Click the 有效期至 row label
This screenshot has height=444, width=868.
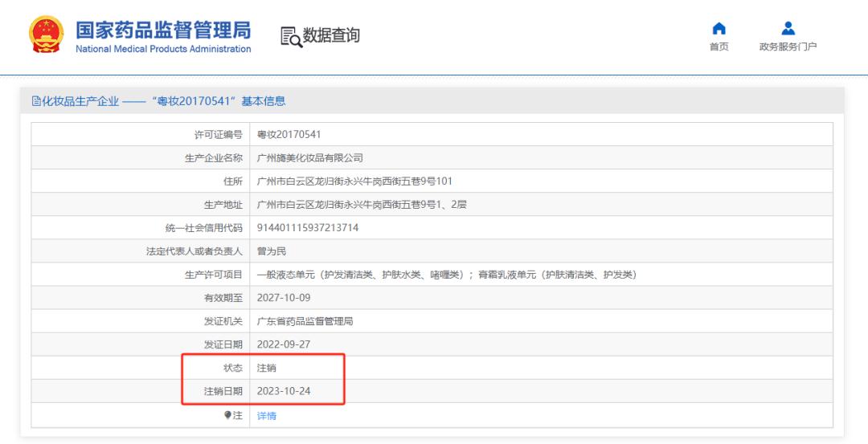pos(223,298)
